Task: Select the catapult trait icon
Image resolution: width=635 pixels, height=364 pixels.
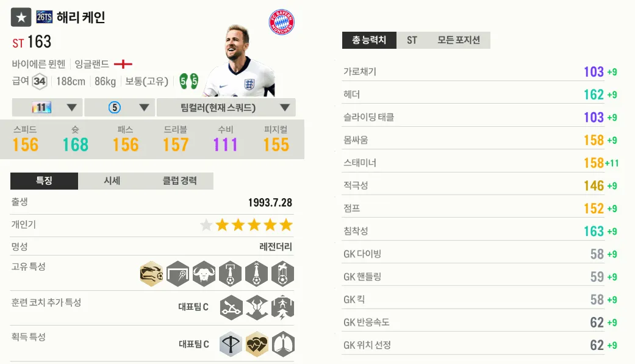Action: click(x=231, y=307)
